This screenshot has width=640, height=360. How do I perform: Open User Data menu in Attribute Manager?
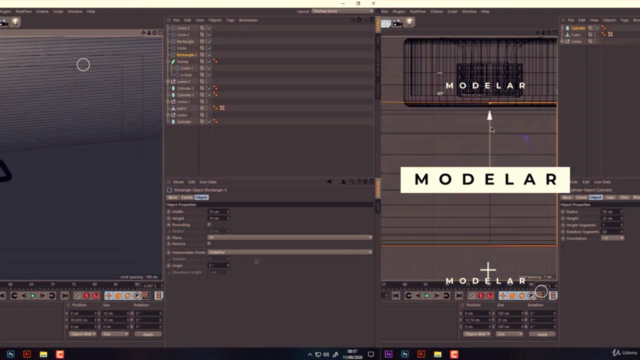click(x=208, y=182)
